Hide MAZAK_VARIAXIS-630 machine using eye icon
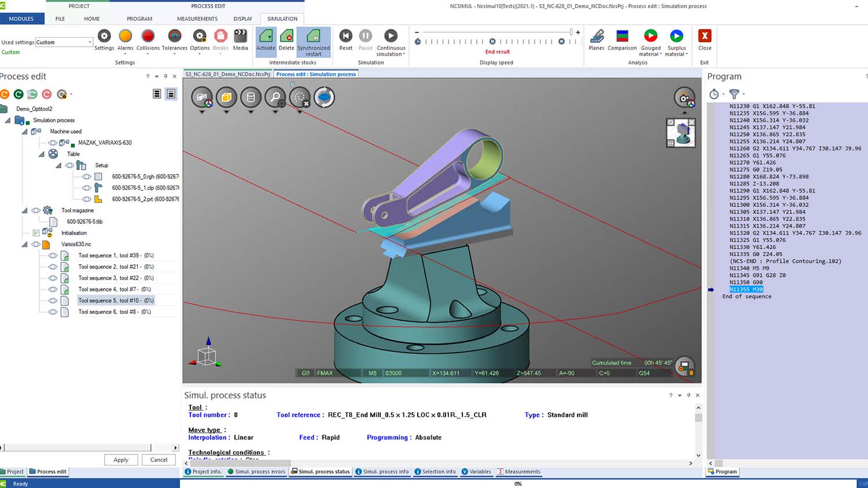Image resolution: width=868 pixels, height=488 pixels. (53, 143)
